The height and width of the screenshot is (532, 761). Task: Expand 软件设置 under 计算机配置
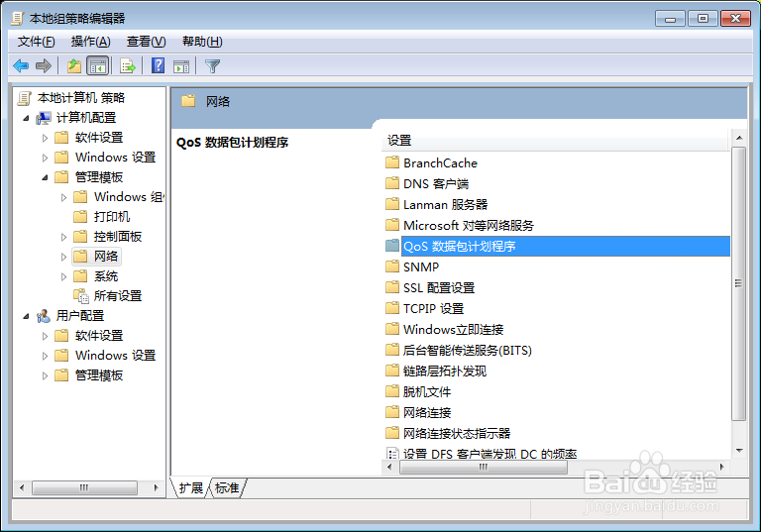tap(45, 138)
